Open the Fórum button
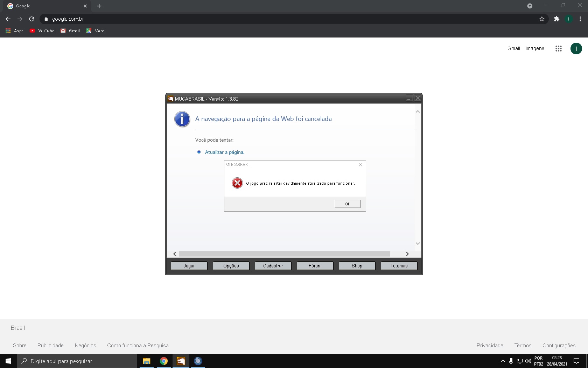588x368 pixels. pyautogui.click(x=315, y=266)
